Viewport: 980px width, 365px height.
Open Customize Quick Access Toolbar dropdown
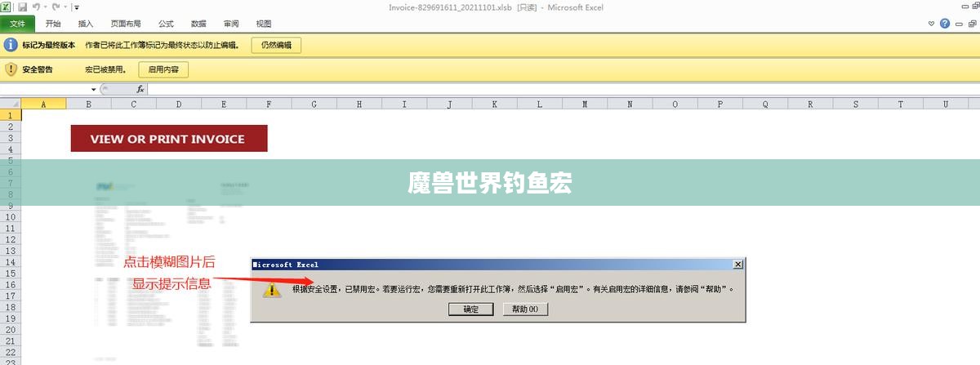click(x=76, y=7)
